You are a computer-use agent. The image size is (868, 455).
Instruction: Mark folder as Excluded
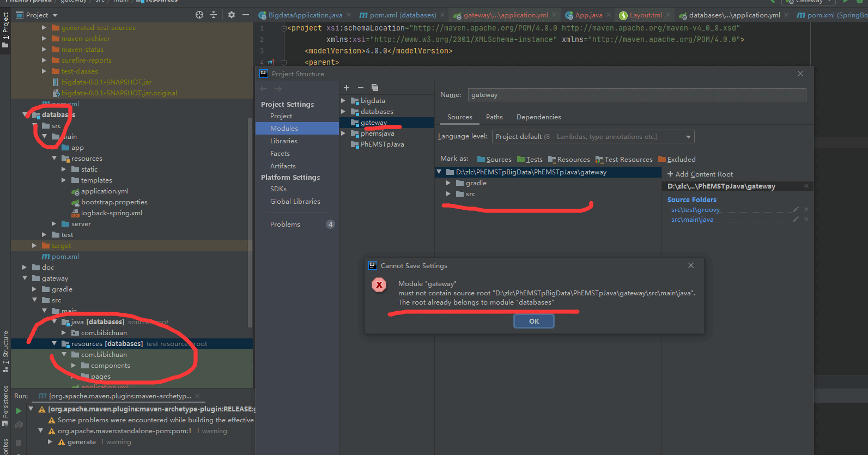[677, 159]
